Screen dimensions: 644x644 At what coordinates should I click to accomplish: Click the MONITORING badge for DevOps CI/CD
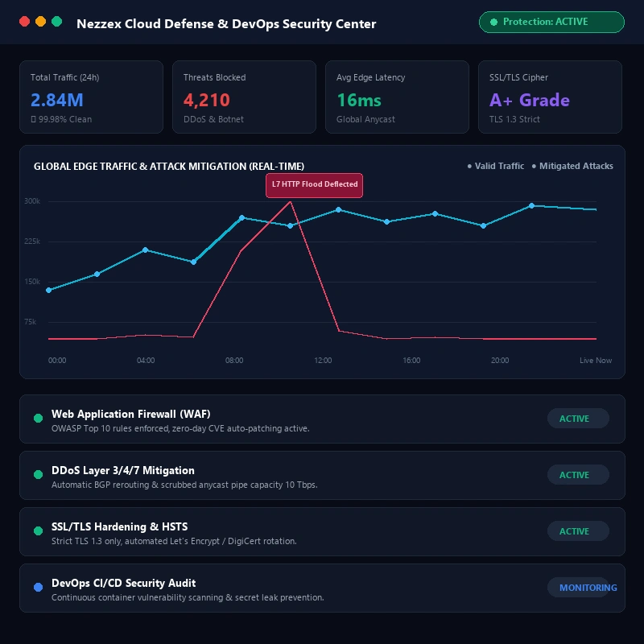pyautogui.click(x=583, y=588)
